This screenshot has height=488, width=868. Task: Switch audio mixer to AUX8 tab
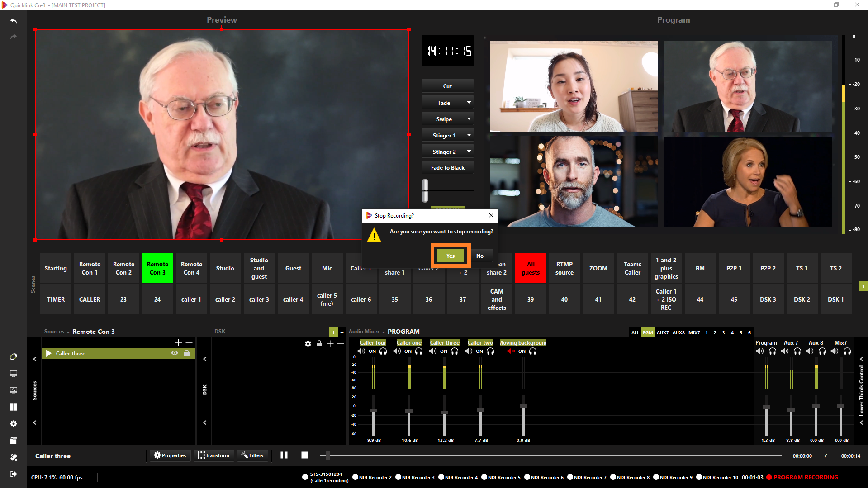pyautogui.click(x=678, y=332)
